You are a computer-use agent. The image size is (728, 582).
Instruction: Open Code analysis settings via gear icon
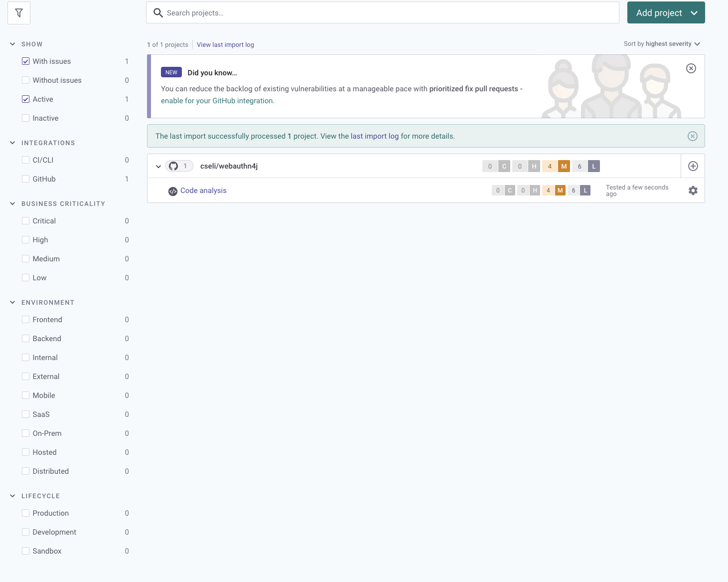(x=693, y=190)
